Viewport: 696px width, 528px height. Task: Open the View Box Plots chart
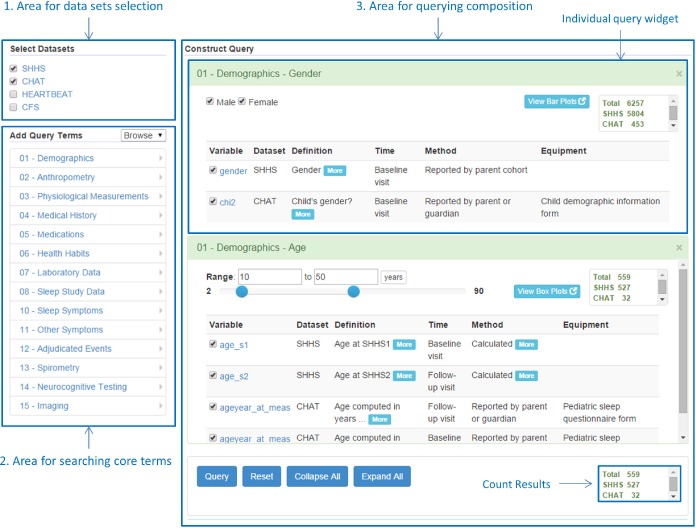point(546,292)
